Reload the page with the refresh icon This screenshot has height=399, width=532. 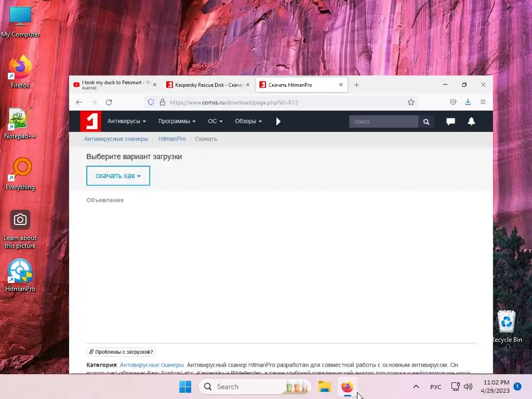coord(109,102)
